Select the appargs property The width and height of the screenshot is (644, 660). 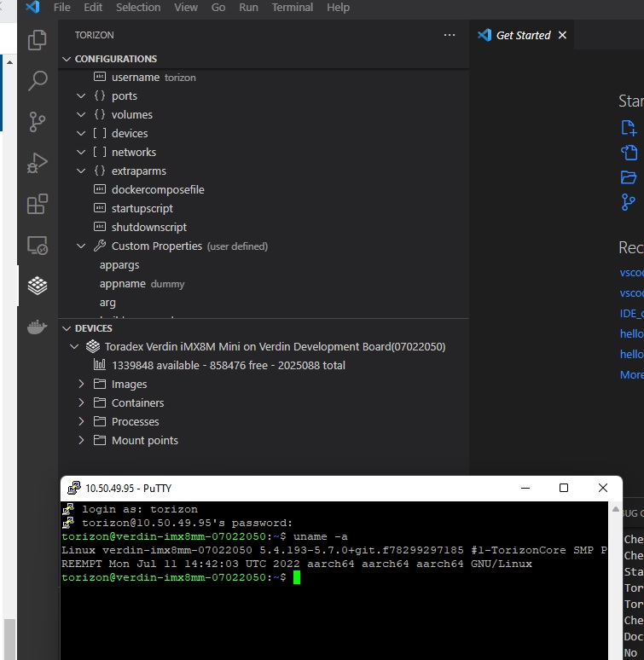[x=264, y=264]
